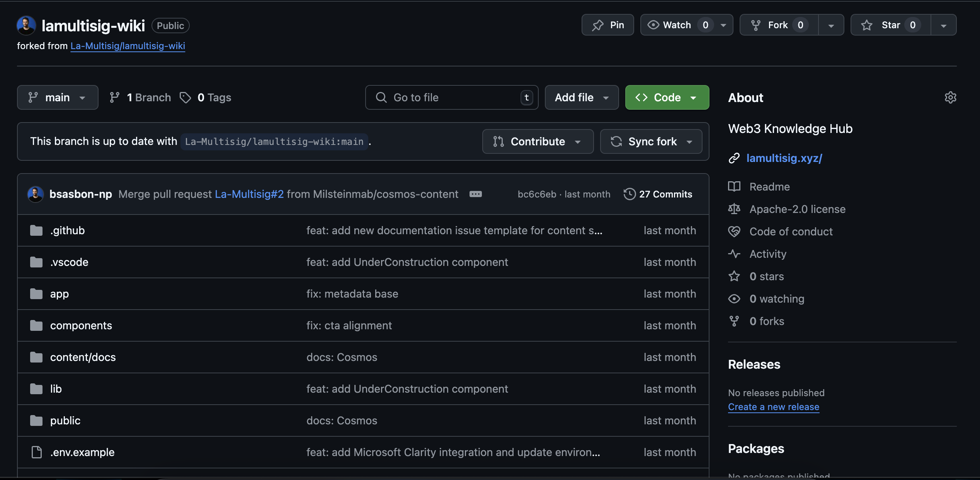Open the green Code dropdown
This screenshot has height=480, width=980.
pos(667,97)
